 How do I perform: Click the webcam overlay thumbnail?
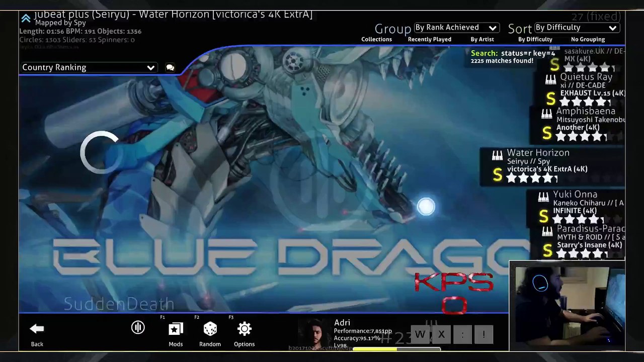567,306
